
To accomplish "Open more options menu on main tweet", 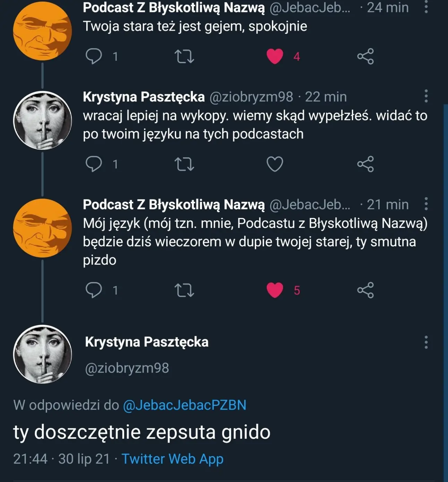I will (426, 342).
